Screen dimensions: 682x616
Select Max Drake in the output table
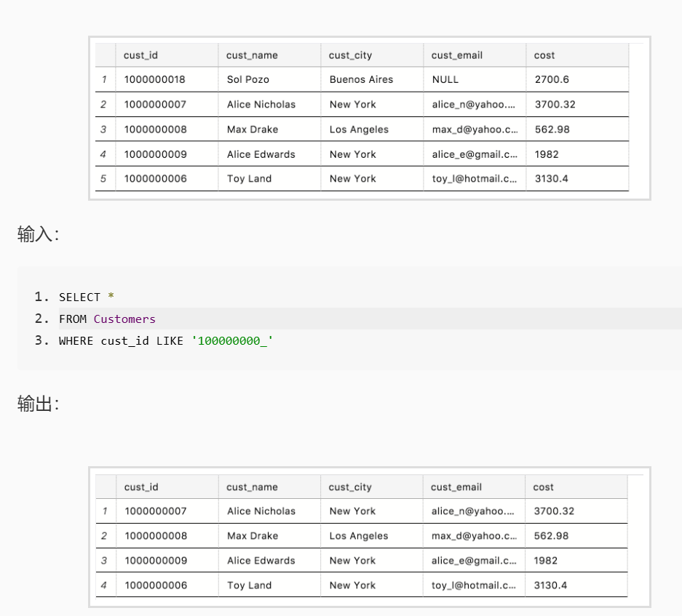(269, 535)
